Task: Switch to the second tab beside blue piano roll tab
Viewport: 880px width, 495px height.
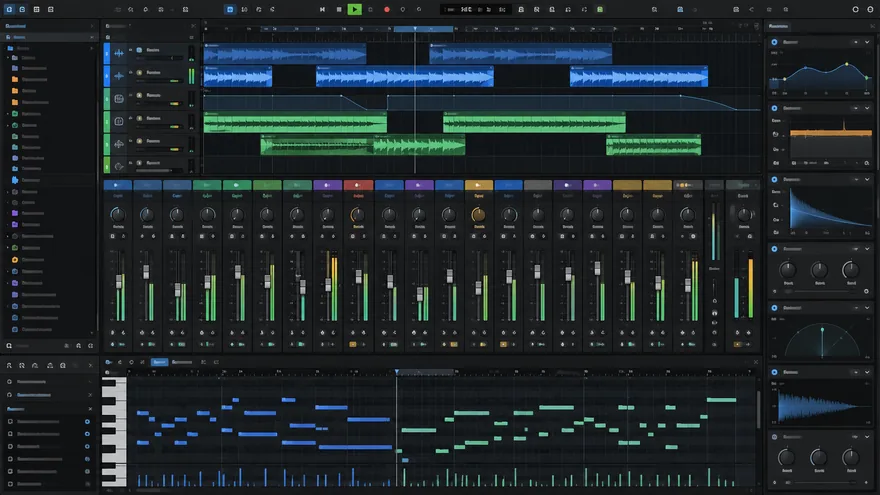Action: (182, 362)
